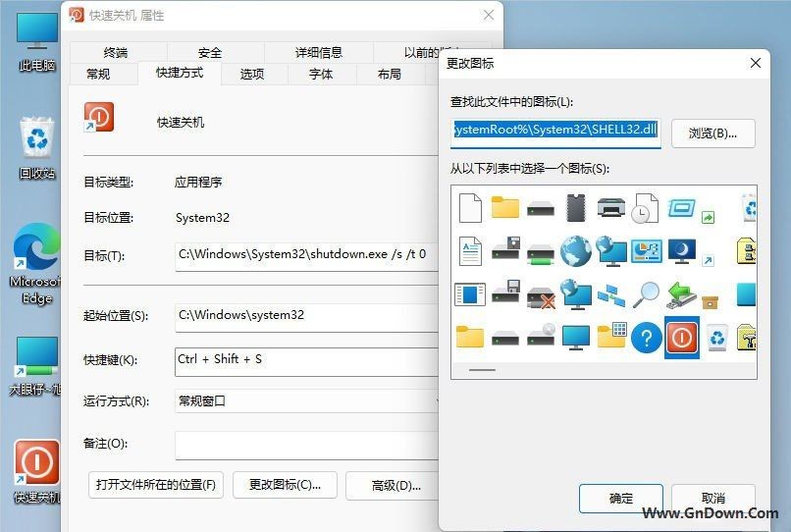Viewport: 791px width, 532px height.
Task: Select the blank document icon in the icon list
Action: 470,207
